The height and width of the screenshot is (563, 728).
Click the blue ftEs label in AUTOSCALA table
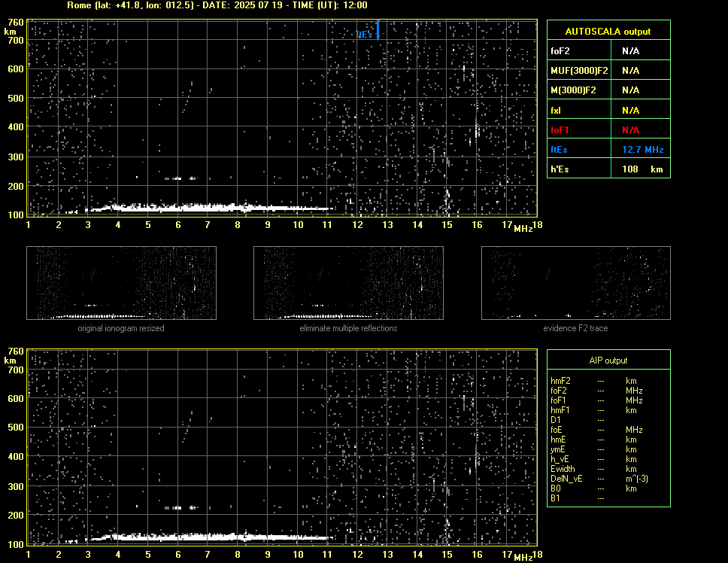coord(559,150)
